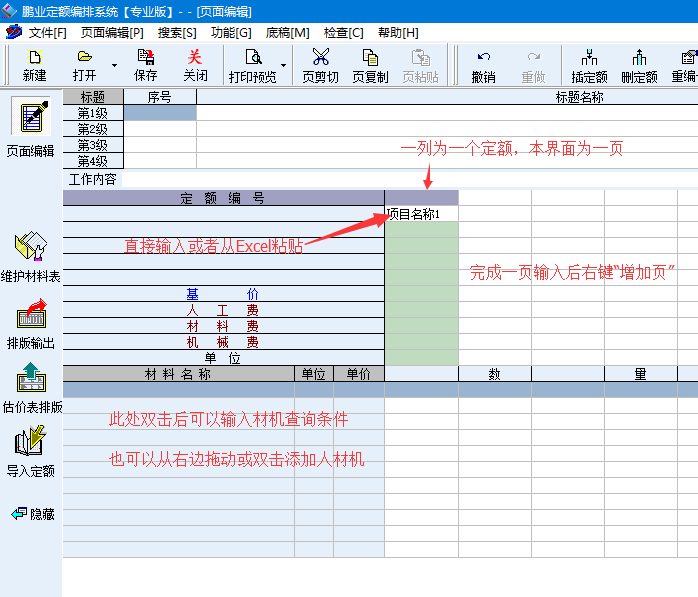Click the 定额编号 header row
Viewport: 698px width, 597px height.
click(223, 198)
